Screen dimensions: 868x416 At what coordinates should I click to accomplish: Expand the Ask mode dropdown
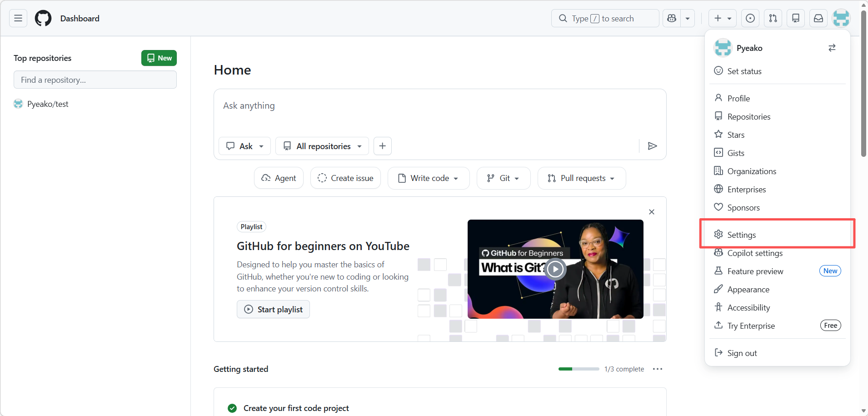pos(245,146)
